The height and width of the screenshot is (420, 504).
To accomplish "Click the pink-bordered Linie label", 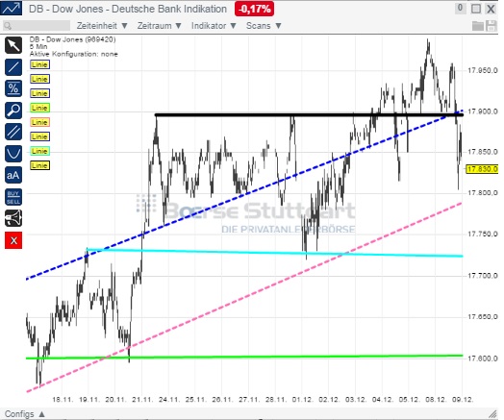I will coord(39,122).
